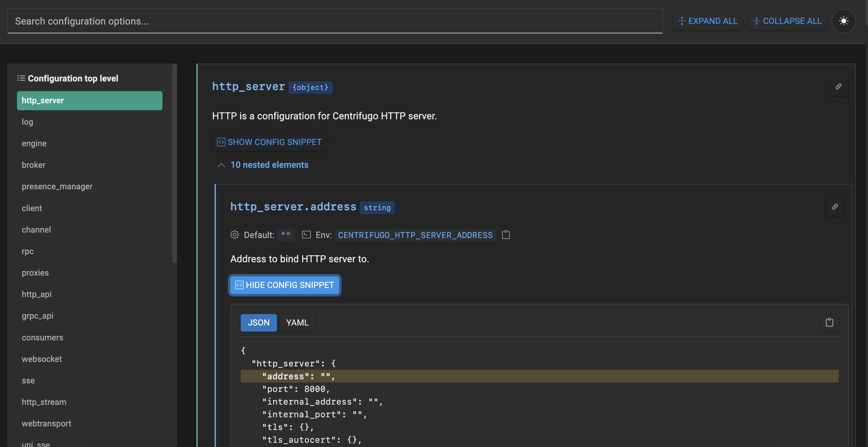Click the Configuration top level list icon
Image resolution: width=868 pixels, height=447 pixels.
coord(21,78)
